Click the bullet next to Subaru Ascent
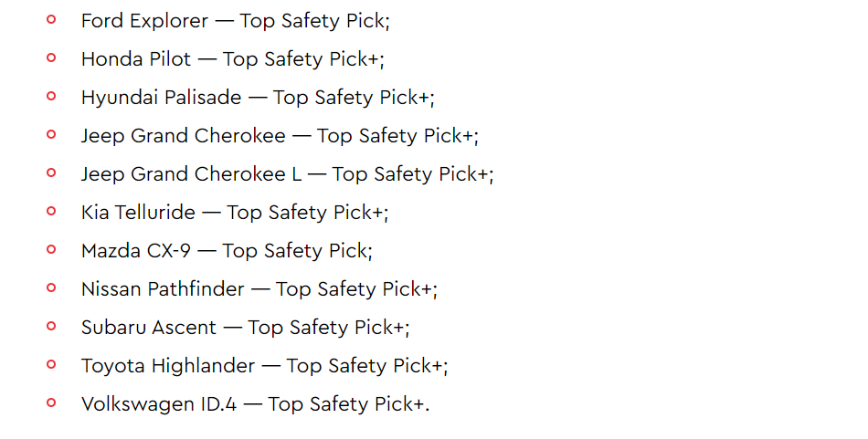This screenshot has width=868, height=439. pyautogui.click(x=51, y=326)
